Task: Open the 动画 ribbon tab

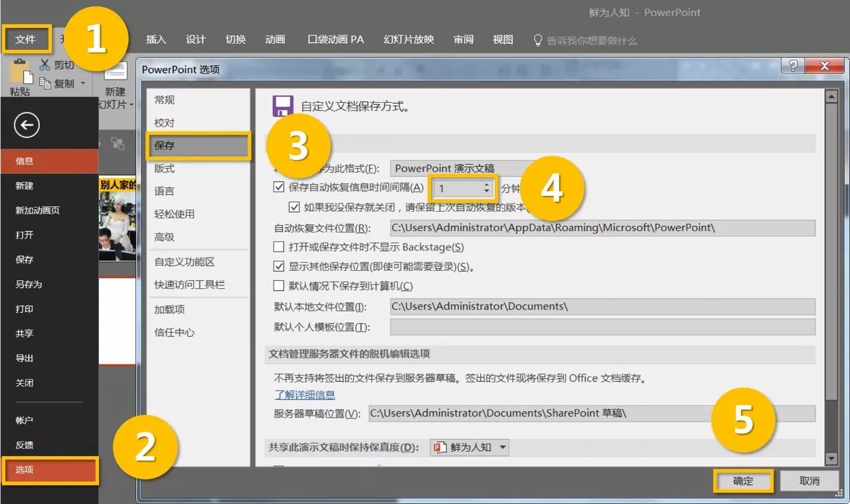Action: [x=275, y=40]
